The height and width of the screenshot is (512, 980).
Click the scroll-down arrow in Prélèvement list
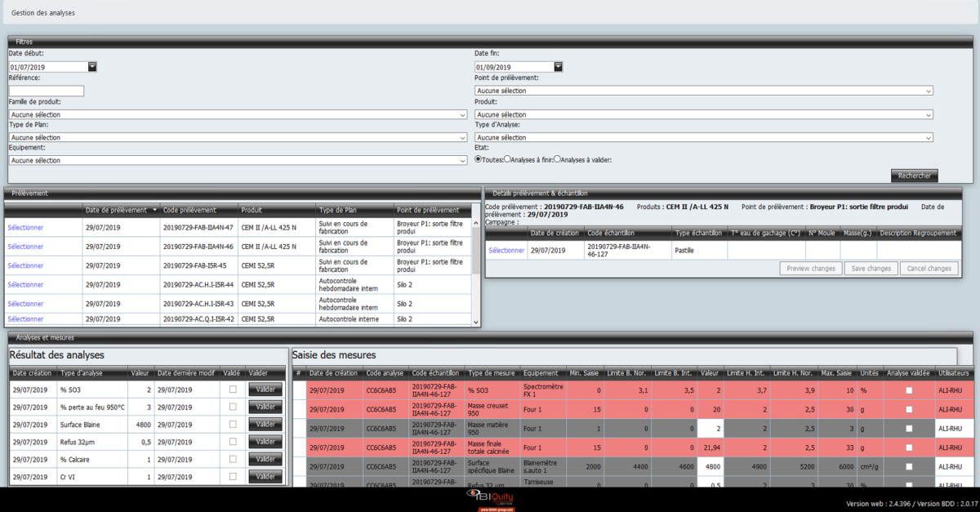tap(476, 322)
